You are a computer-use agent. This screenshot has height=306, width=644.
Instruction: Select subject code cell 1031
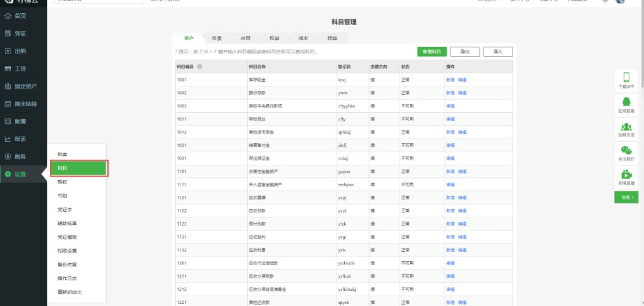[x=211, y=159]
